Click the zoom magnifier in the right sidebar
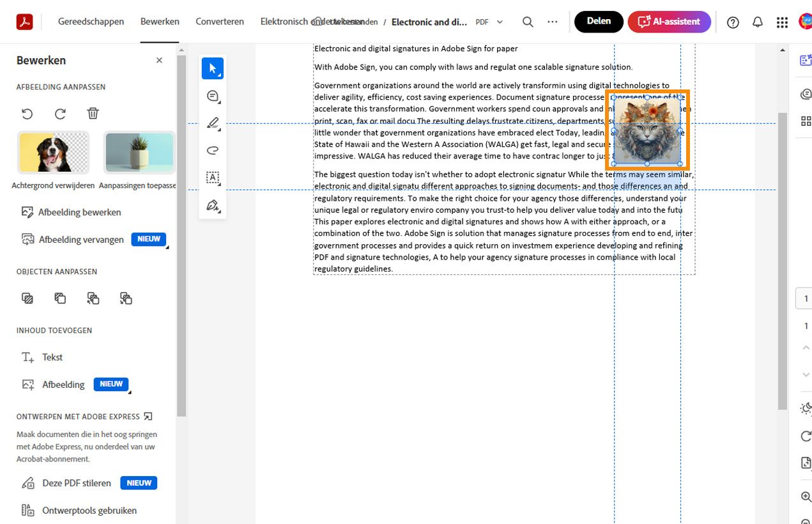The height and width of the screenshot is (524, 812). [x=805, y=497]
